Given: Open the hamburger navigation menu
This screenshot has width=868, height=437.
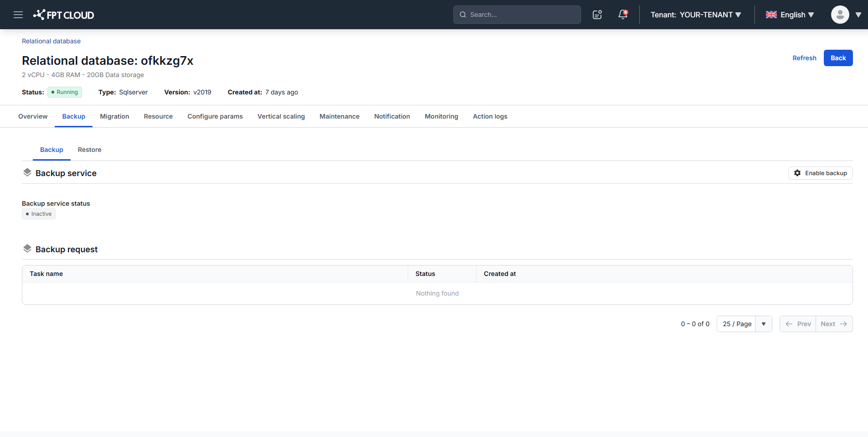Looking at the screenshot, I should coord(18,15).
